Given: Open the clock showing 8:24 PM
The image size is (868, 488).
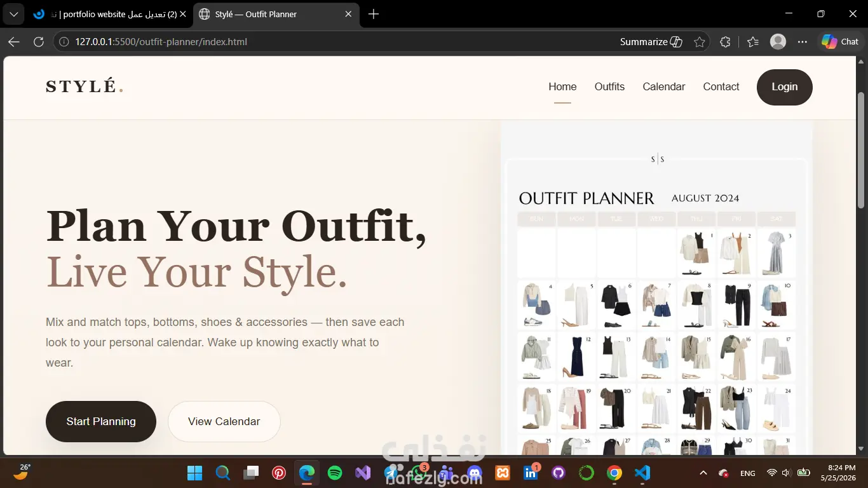Looking at the screenshot, I should pyautogui.click(x=838, y=473).
